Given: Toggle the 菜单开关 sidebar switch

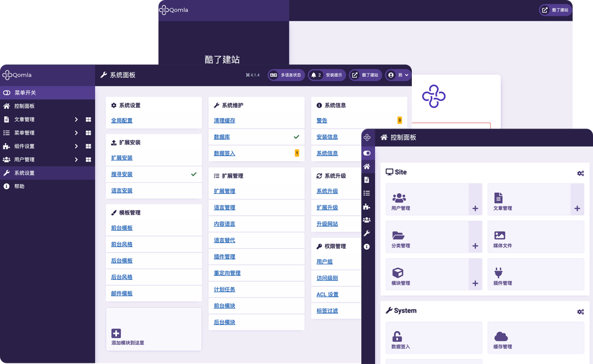Looking at the screenshot, I should 7,93.
